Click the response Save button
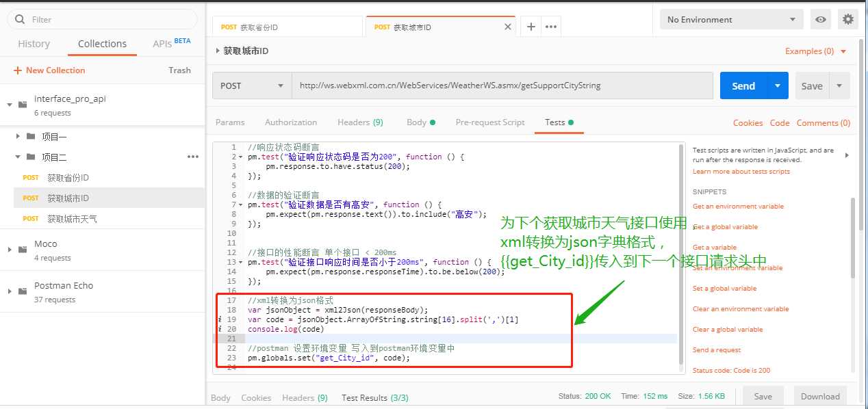Image resolution: width=868 pixels, height=409 pixels. [763, 397]
